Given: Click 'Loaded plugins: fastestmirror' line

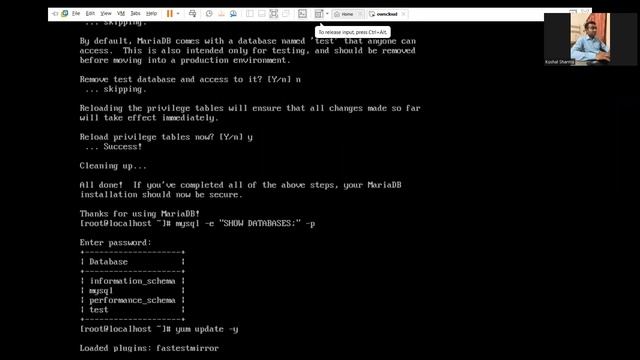Looking at the screenshot, I should click(x=149, y=348).
